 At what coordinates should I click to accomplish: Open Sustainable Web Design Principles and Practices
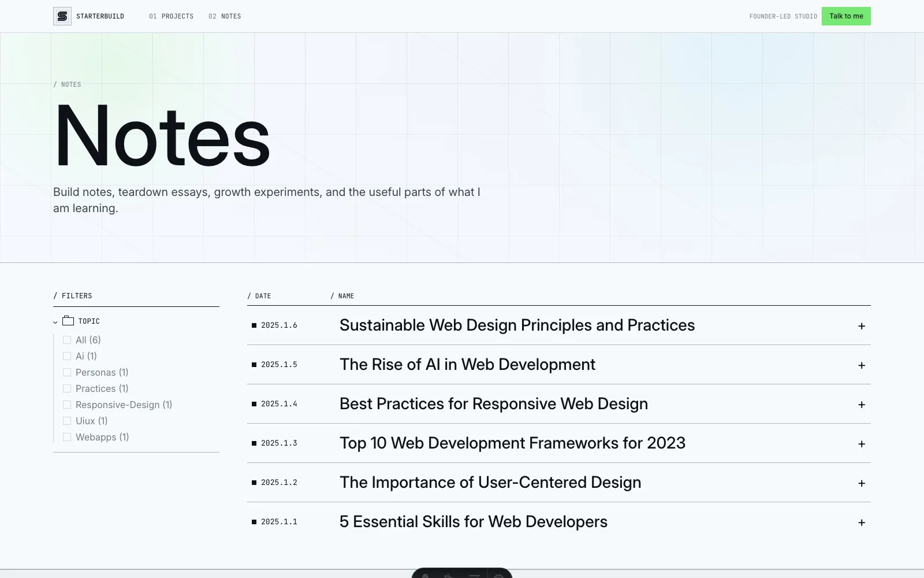pyautogui.click(x=517, y=325)
